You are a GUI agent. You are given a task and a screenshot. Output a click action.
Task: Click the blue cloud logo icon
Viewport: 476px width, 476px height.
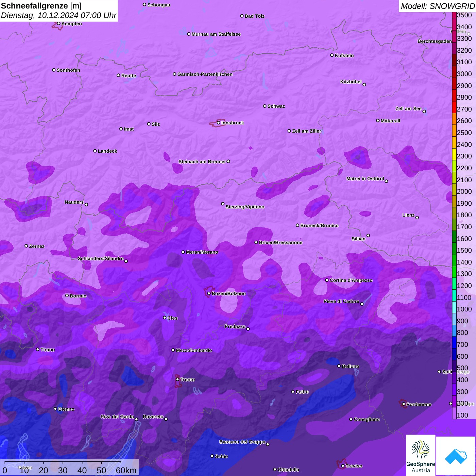point(456,456)
